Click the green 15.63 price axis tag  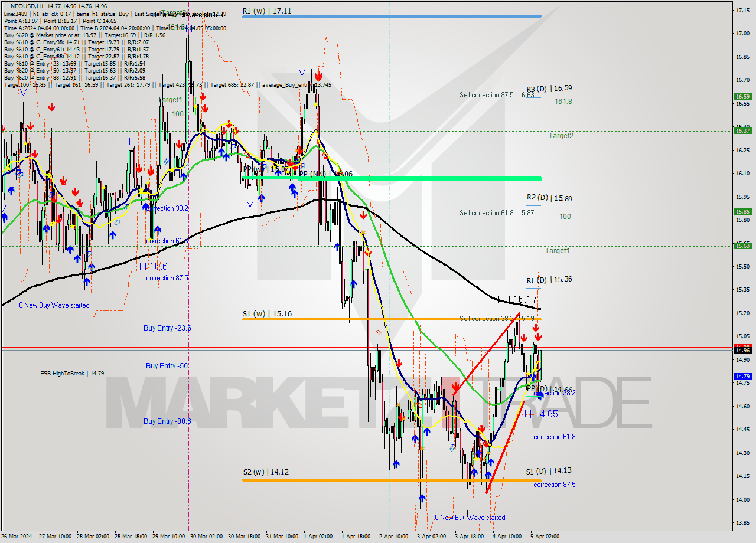(x=742, y=246)
